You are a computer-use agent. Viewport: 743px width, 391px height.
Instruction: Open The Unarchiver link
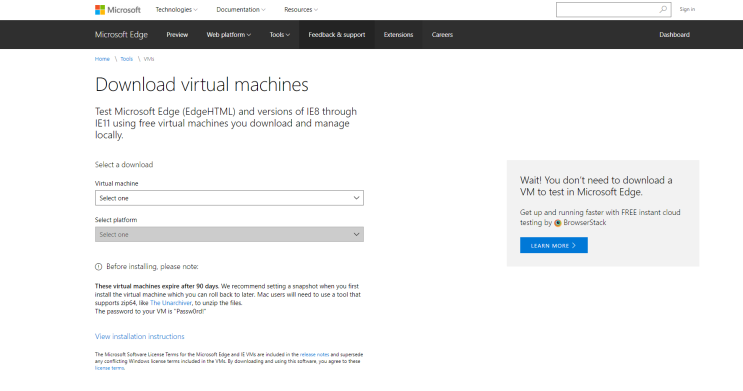click(171, 303)
